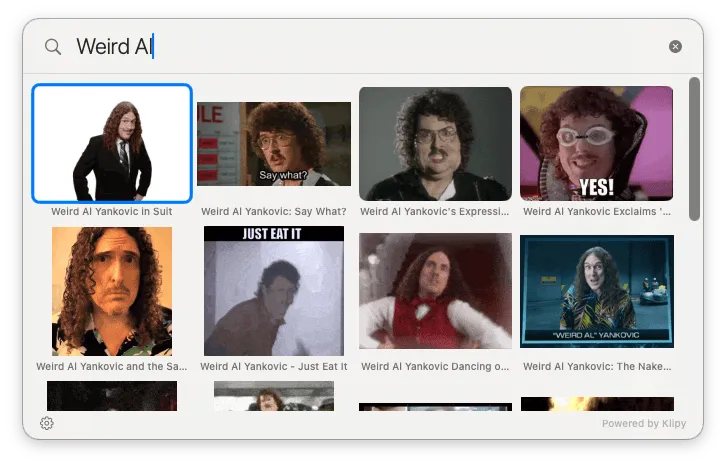Image resolution: width=726 pixels, height=466 pixels.
Task: Pick the Say What? GIF thumbnail
Action: pyautogui.click(x=274, y=144)
